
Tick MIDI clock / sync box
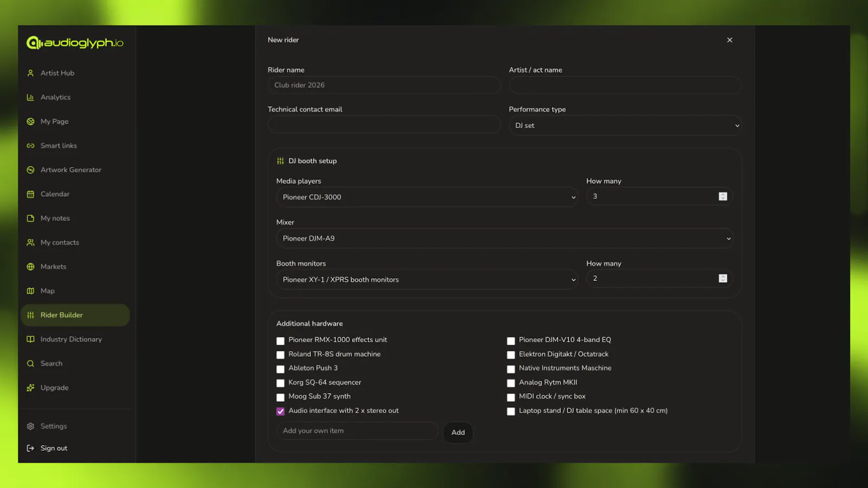coord(511,397)
